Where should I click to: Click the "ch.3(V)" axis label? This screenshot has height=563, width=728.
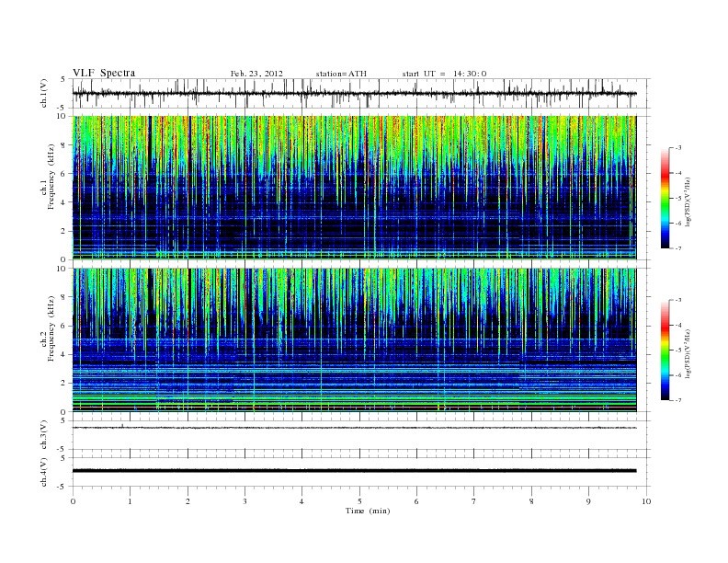(x=44, y=435)
